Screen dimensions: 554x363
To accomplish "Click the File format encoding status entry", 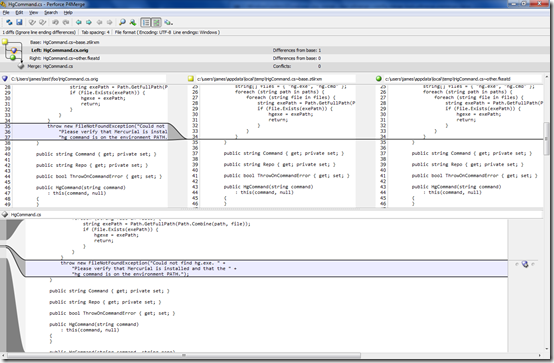I will tap(167, 32).
